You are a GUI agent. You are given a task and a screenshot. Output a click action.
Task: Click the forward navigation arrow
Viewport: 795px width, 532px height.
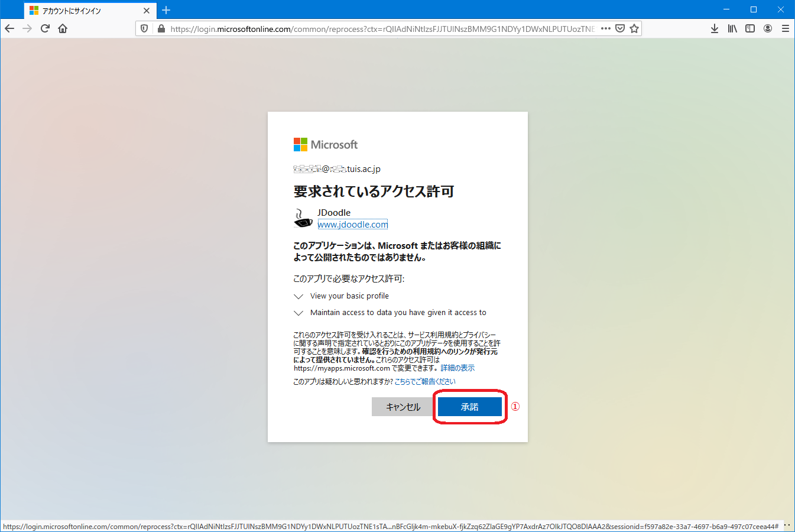tap(27, 28)
